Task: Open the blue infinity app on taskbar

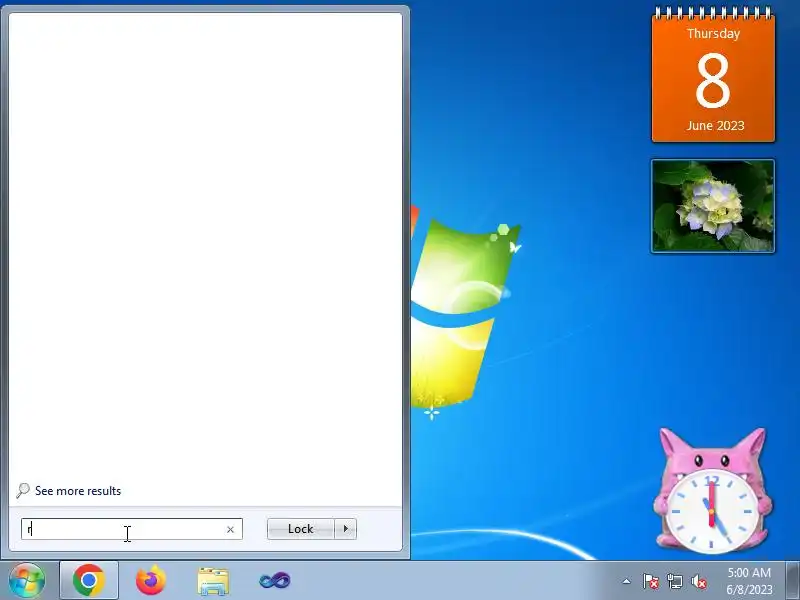Action: click(275, 581)
